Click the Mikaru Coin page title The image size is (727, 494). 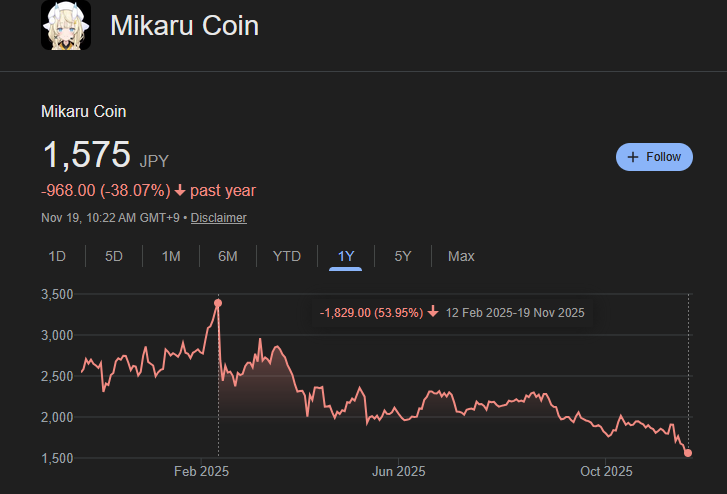click(184, 26)
